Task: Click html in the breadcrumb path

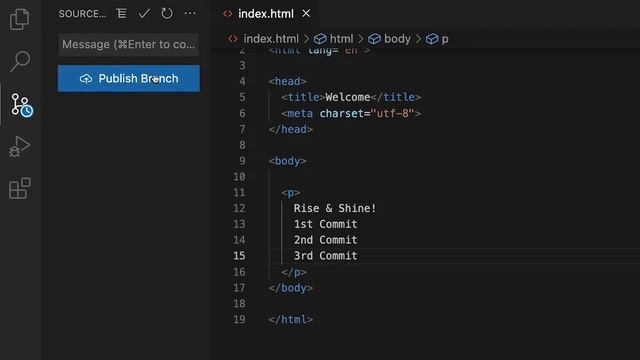Action: [341, 39]
